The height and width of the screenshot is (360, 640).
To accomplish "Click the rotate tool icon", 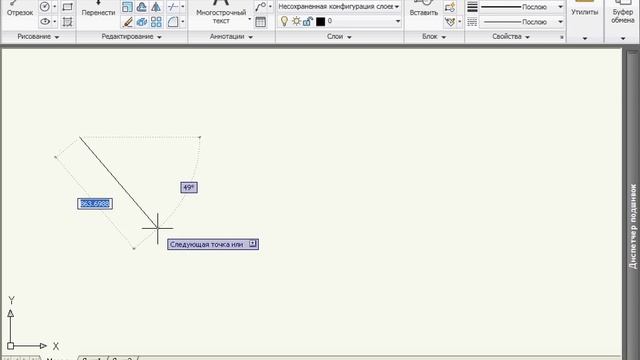I will [x=142, y=7].
